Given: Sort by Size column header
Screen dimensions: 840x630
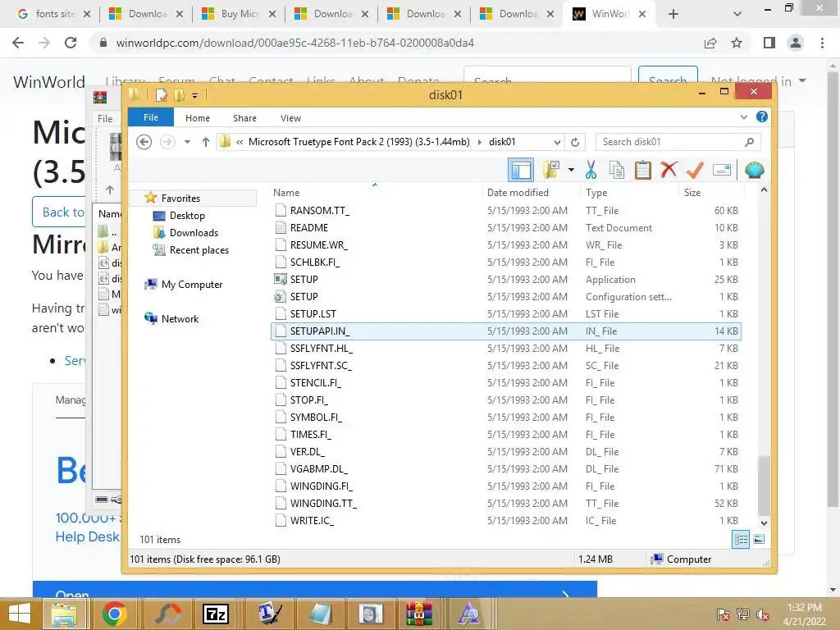Looking at the screenshot, I should click(692, 192).
